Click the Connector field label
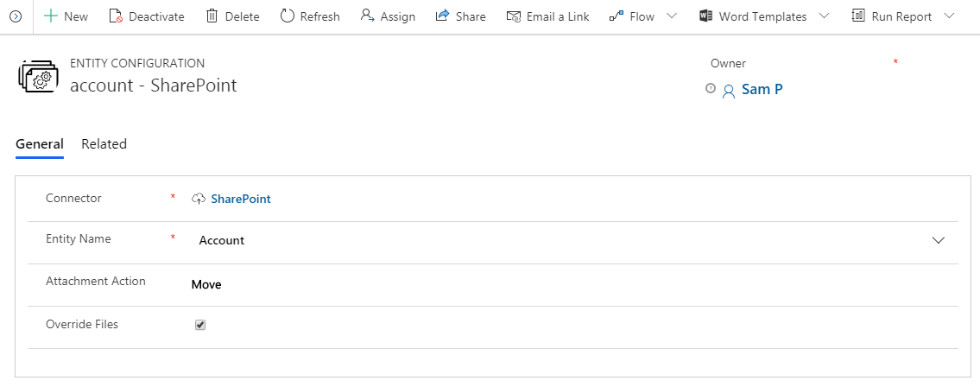This screenshot has height=387, width=980. click(73, 198)
